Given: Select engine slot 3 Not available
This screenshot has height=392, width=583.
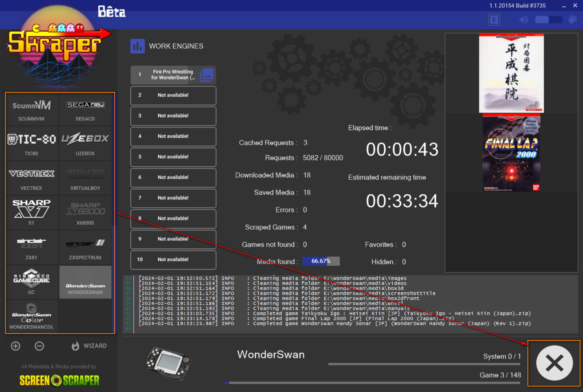Looking at the screenshot, I should [x=173, y=116].
